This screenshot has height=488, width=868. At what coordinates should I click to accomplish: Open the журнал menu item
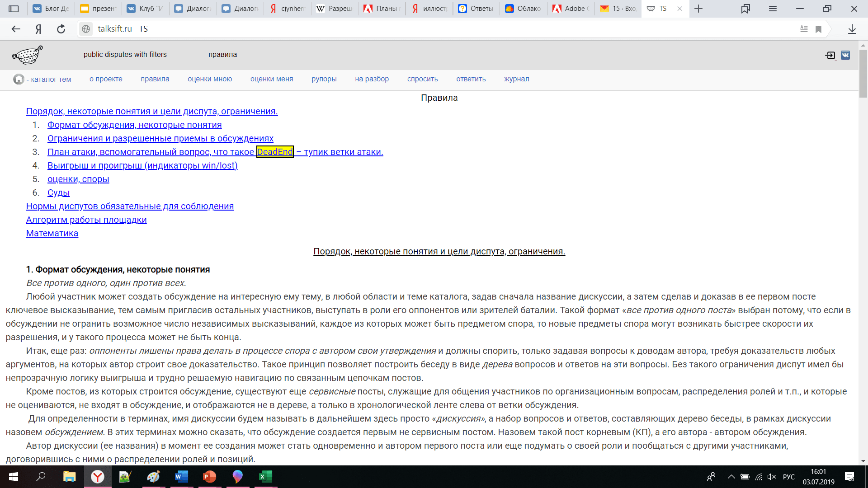516,79
